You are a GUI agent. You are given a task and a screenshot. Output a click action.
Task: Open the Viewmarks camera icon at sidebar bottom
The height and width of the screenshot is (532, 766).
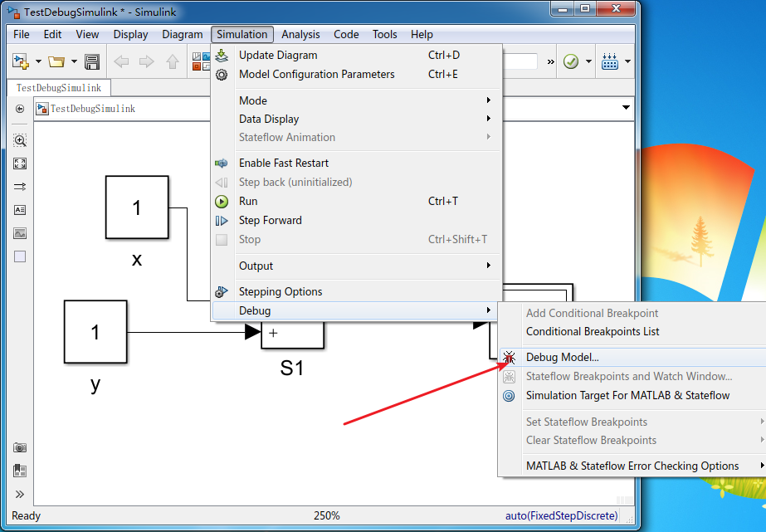click(x=19, y=447)
